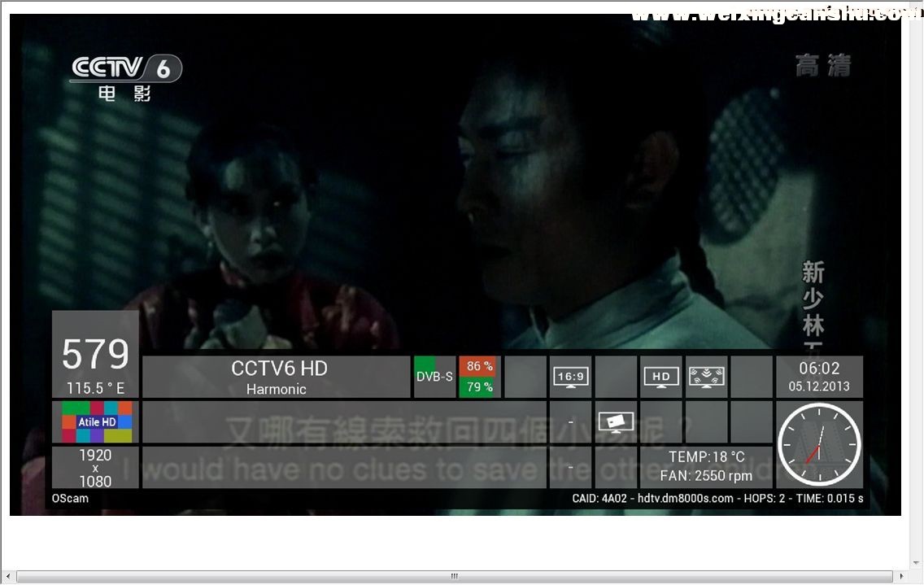Click the HD screen indicator icon

coord(660,378)
